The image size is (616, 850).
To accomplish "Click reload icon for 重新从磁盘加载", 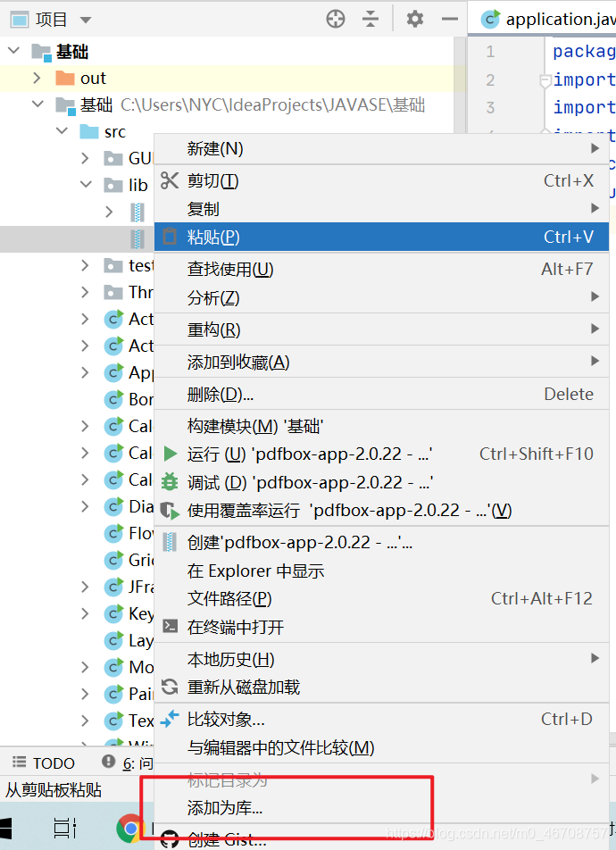I will click(170, 687).
